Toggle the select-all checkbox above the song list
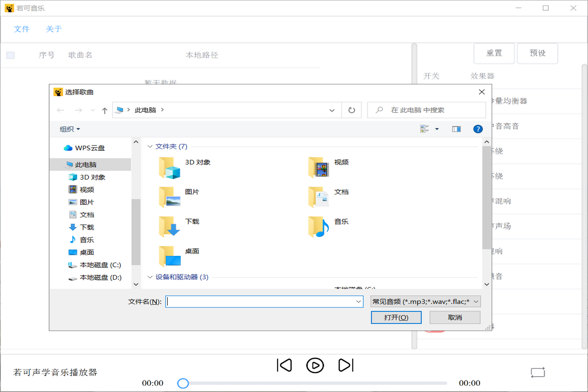This screenshot has width=588, height=392. [x=10, y=54]
